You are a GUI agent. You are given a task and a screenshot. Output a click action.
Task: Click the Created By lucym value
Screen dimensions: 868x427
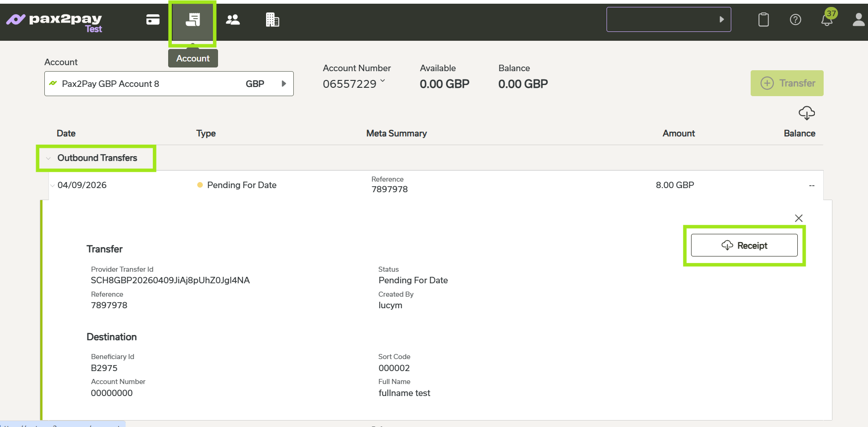click(x=390, y=305)
